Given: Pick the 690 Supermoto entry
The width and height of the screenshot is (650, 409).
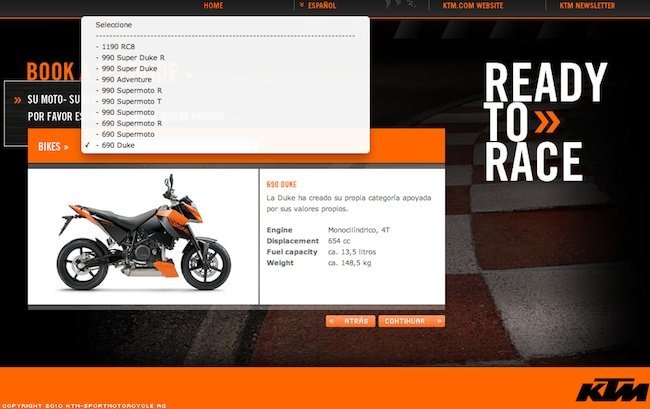Looking at the screenshot, I should (x=225, y=134).
